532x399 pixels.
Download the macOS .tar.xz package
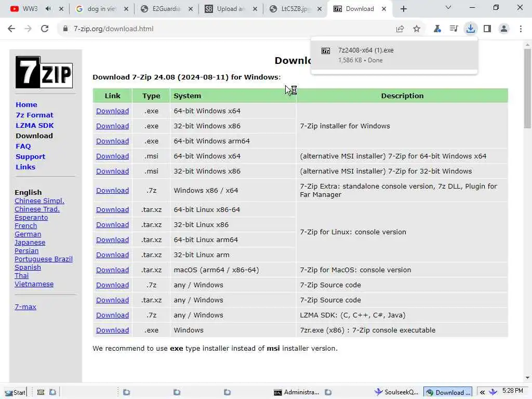[112, 270]
